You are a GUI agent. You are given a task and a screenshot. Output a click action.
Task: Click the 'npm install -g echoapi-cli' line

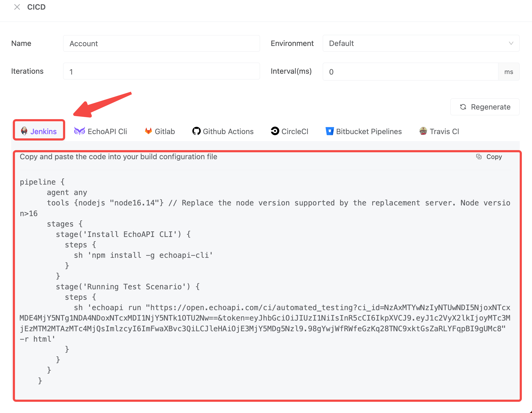point(143,255)
